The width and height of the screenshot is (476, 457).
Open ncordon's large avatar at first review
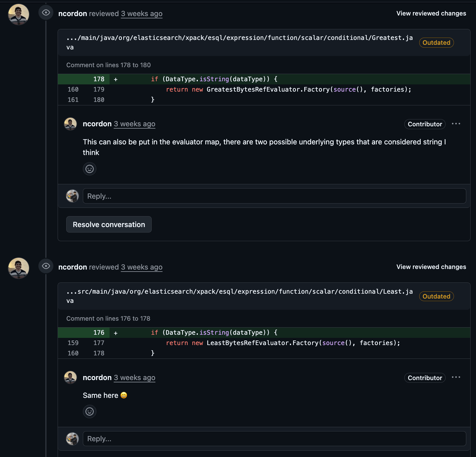19,14
